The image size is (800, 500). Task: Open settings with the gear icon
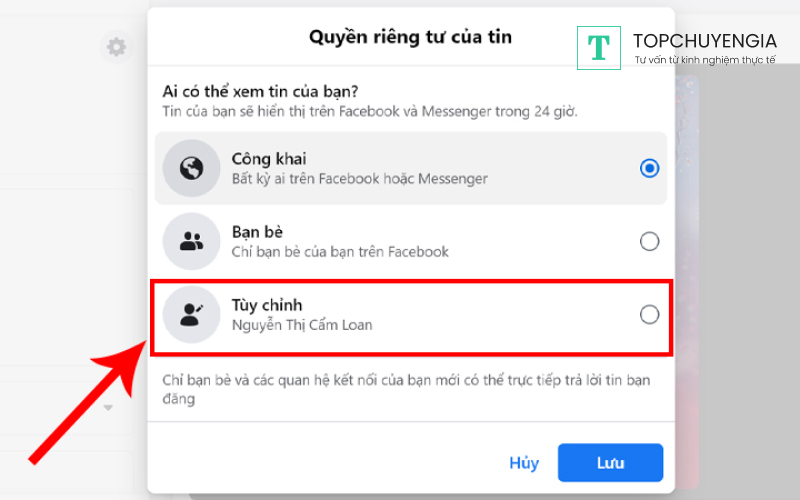117,46
